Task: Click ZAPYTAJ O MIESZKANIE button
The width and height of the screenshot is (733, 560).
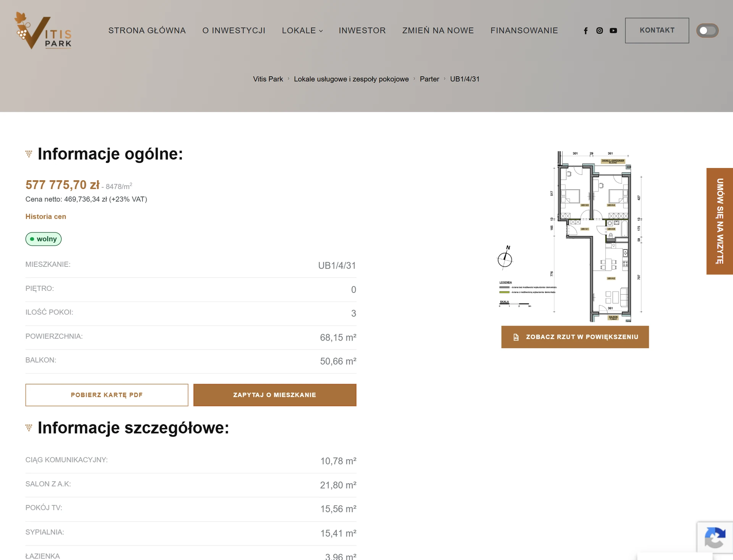Action: [x=275, y=395]
